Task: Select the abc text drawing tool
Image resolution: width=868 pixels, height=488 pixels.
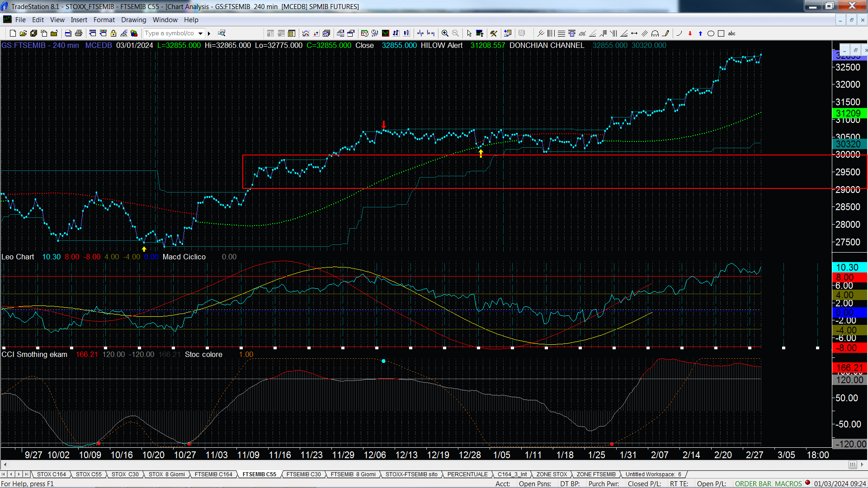Action: click(x=731, y=33)
